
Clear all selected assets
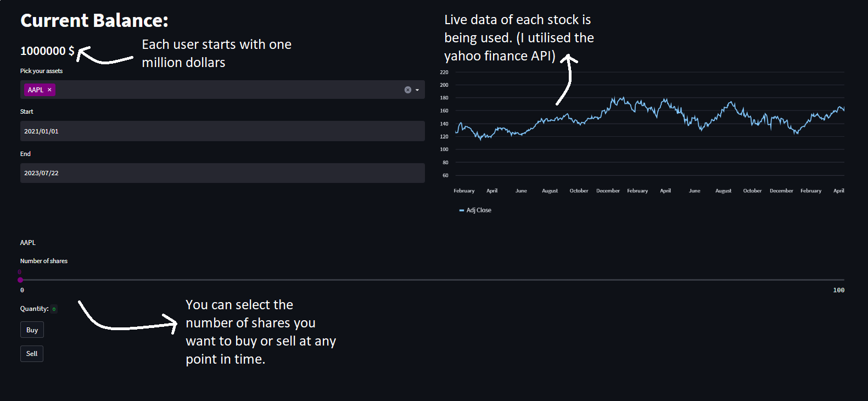click(x=408, y=90)
